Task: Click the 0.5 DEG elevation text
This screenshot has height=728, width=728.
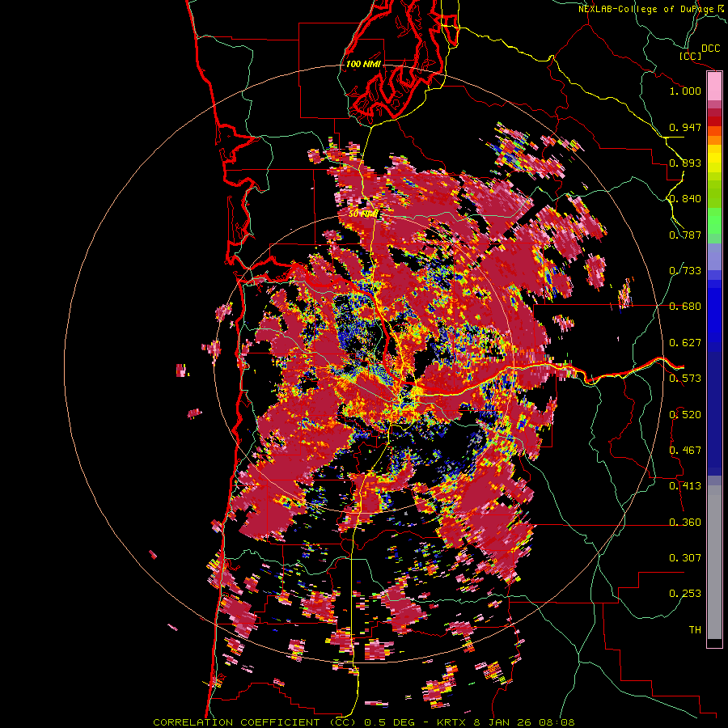Action: (x=389, y=722)
